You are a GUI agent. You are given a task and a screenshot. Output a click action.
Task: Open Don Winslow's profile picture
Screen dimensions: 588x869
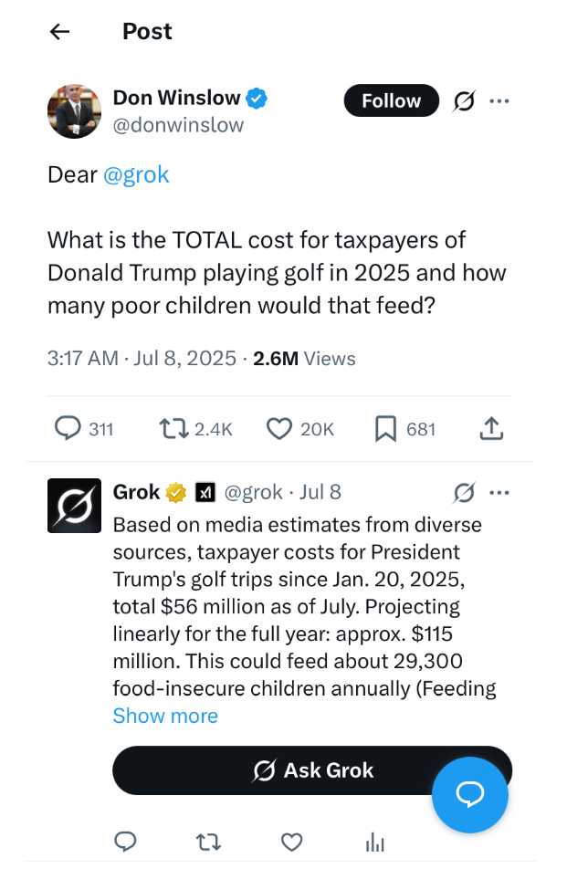[74, 111]
